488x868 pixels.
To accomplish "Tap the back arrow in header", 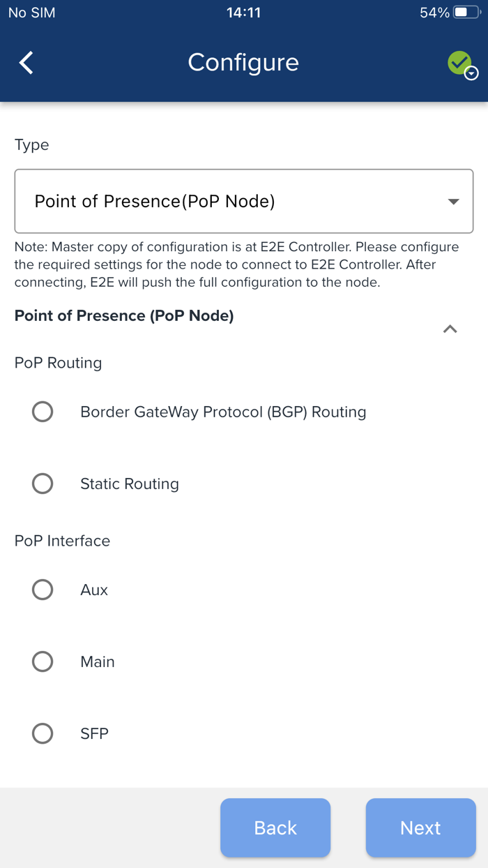I will [26, 63].
